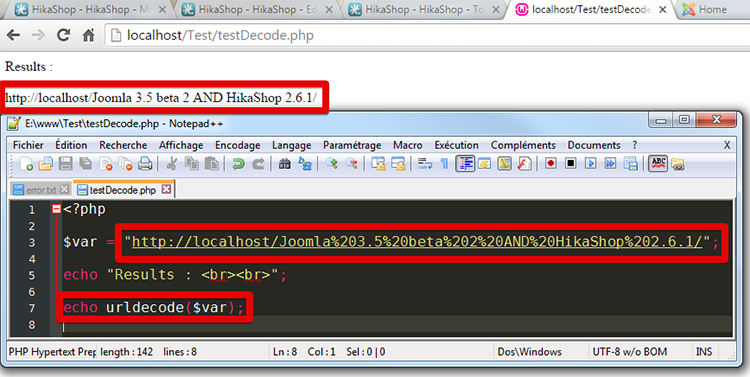Viewport: 750px width, 377px height.
Task: Click the Zoom In magnifier icon
Action: point(331,164)
